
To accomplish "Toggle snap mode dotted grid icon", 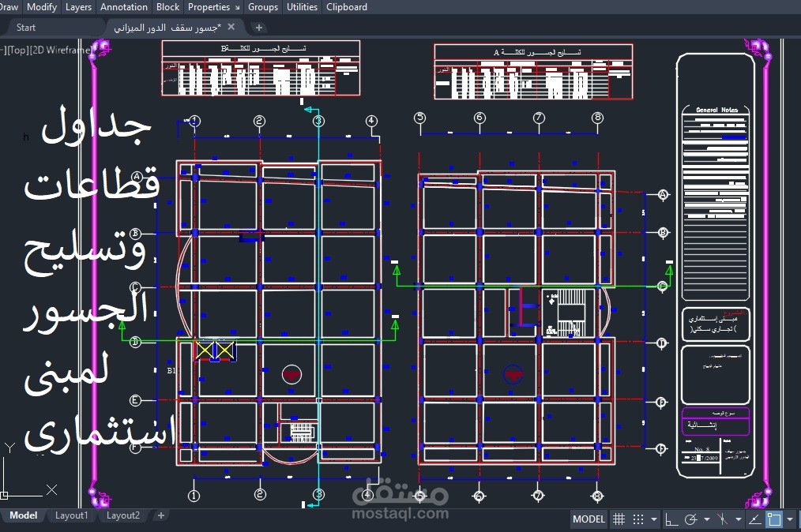I will pos(638,519).
